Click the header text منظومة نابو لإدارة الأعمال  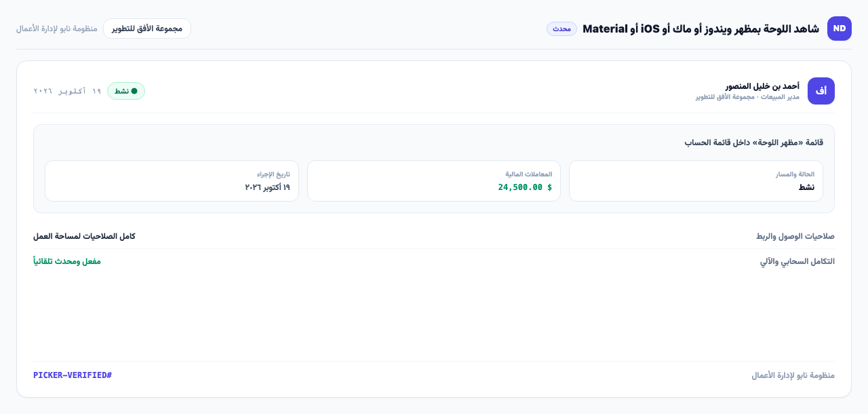57,29
